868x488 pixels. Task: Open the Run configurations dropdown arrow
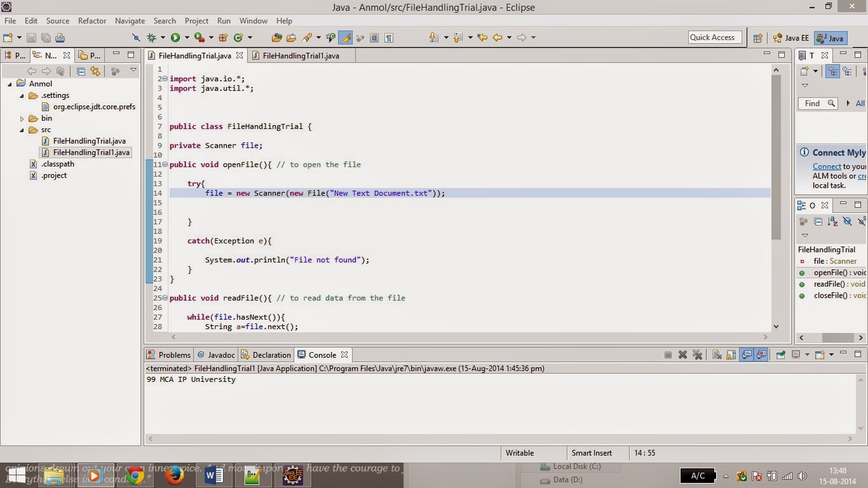(x=186, y=37)
